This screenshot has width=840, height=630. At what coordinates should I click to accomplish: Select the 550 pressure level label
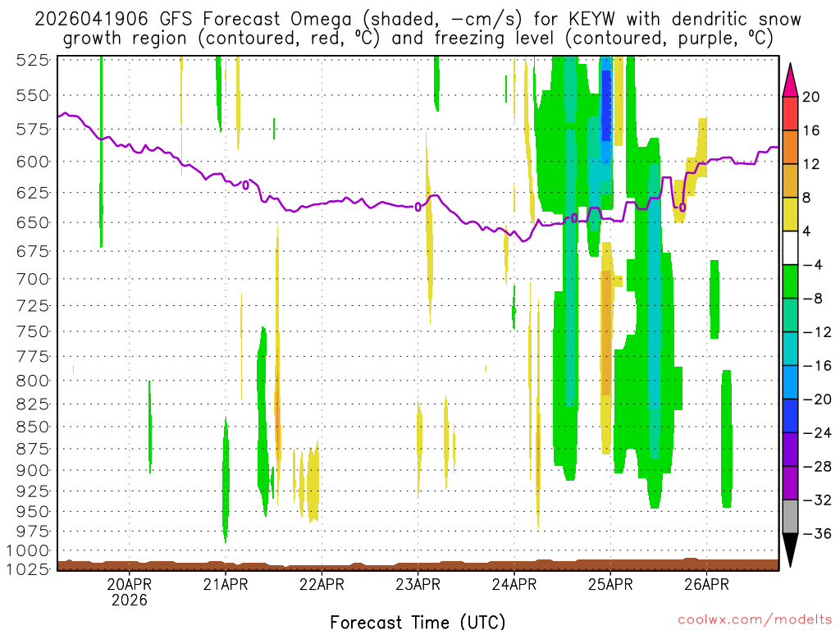[33, 96]
